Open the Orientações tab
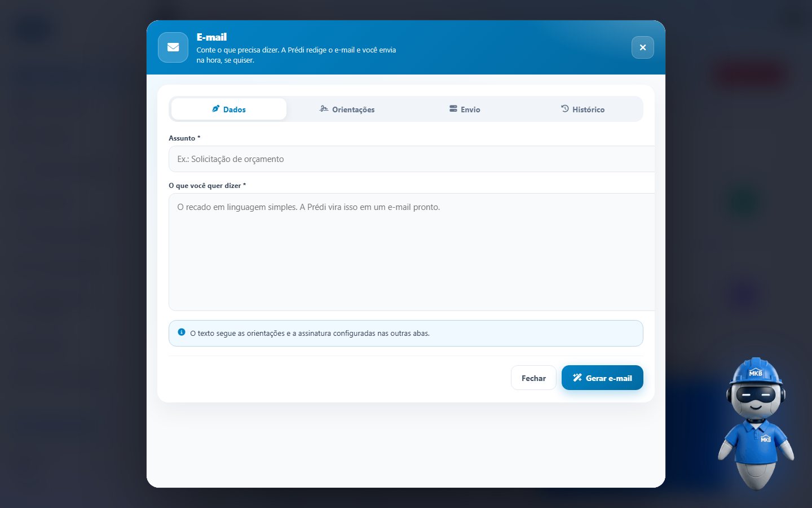 (347, 109)
